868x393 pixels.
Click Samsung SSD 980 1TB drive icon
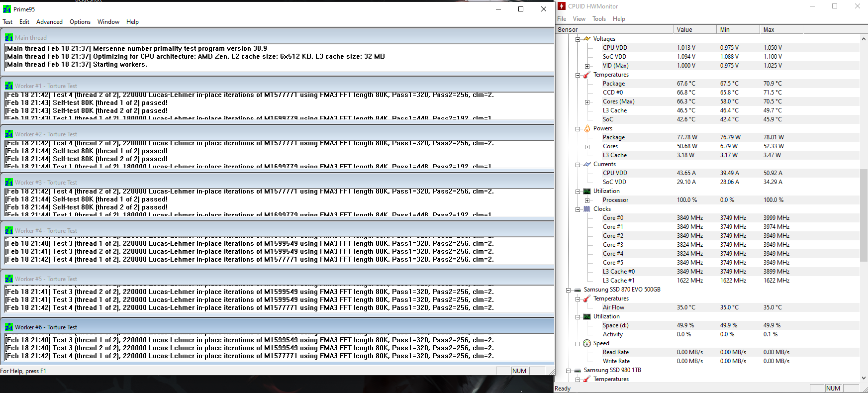578,370
